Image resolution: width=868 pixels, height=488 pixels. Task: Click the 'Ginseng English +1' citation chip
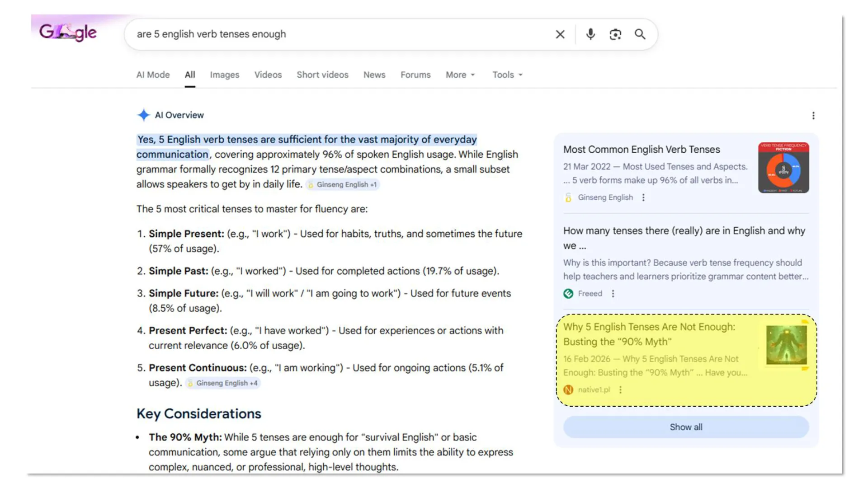tap(342, 185)
